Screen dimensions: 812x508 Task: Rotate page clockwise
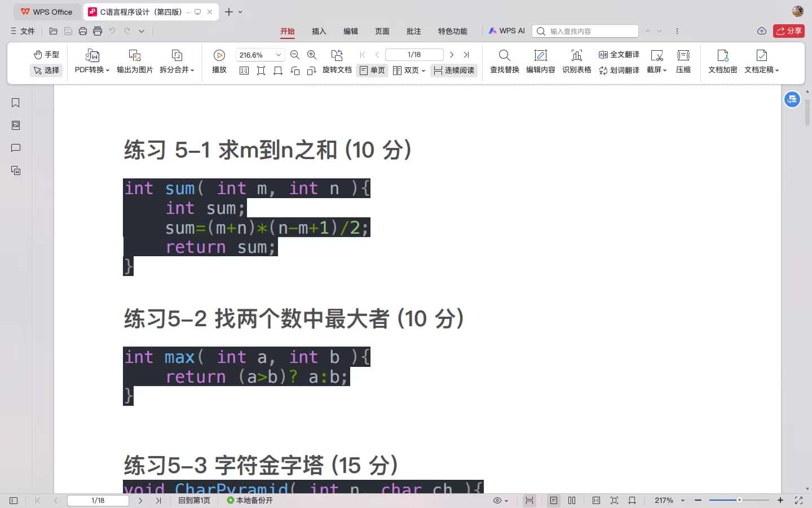pyautogui.click(x=312, y=71)
